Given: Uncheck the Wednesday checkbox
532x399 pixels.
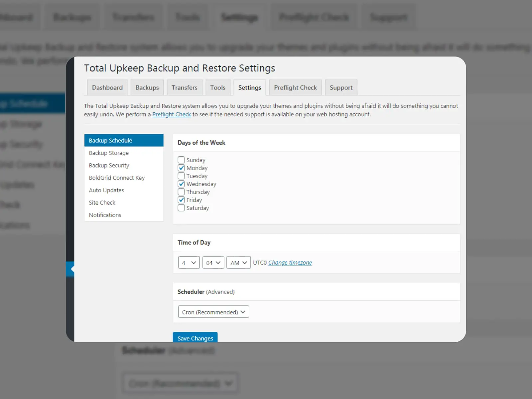Looking at the screenshot, I should pyautogui.click(x=181, y=184).
